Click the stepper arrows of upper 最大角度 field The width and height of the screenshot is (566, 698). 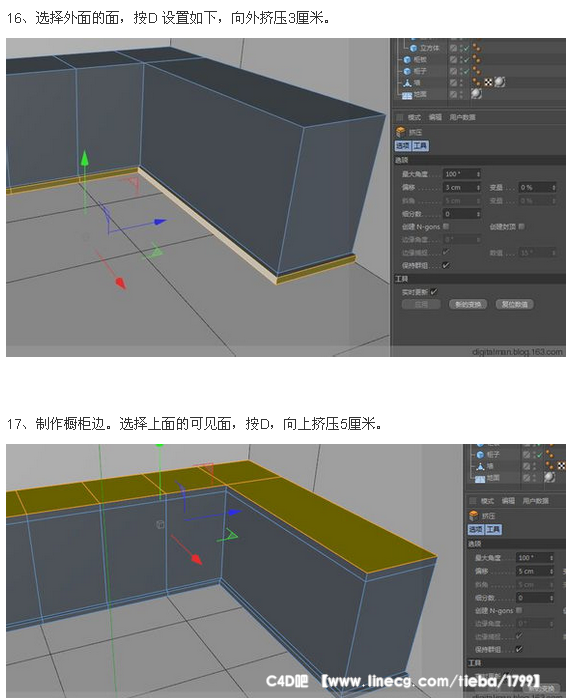click(478, 174)
